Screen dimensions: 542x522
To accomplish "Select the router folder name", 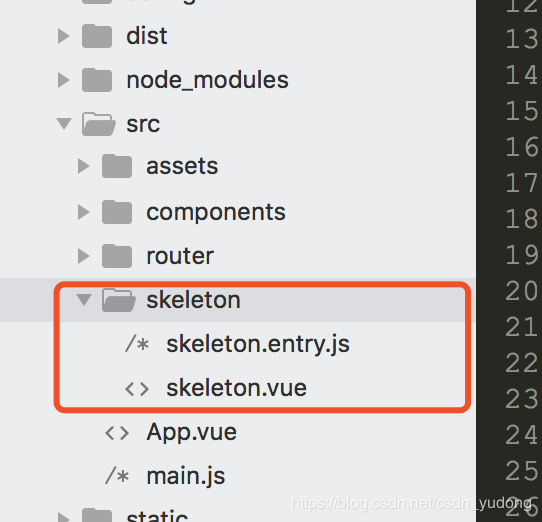I will (x=180, y=257).
